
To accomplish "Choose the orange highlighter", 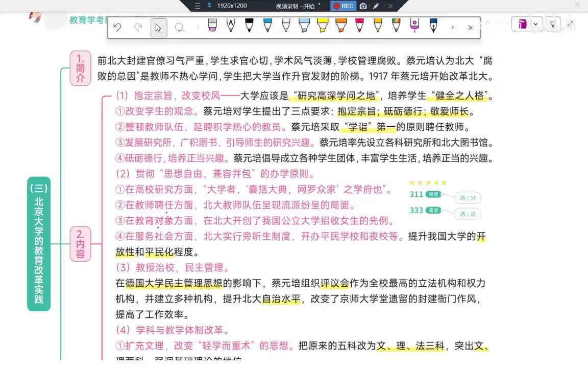I will coord(341,26).
